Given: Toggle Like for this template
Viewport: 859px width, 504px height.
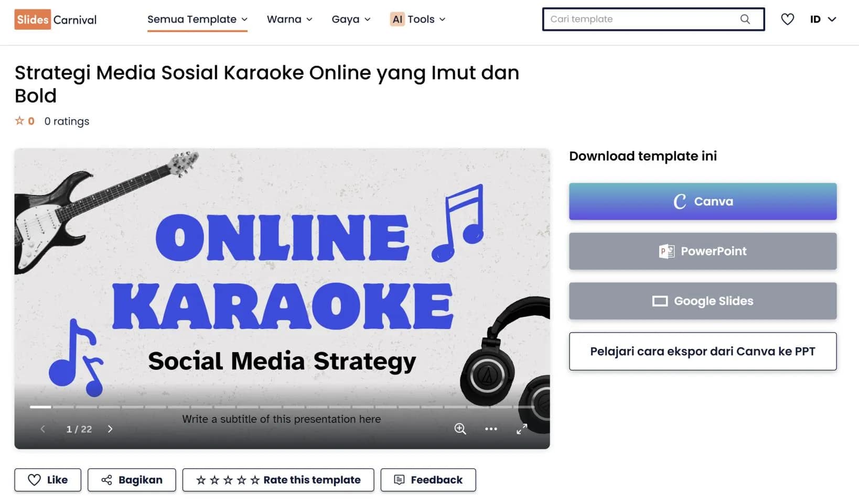Looking at the screenshot, I should pos(47,479).
